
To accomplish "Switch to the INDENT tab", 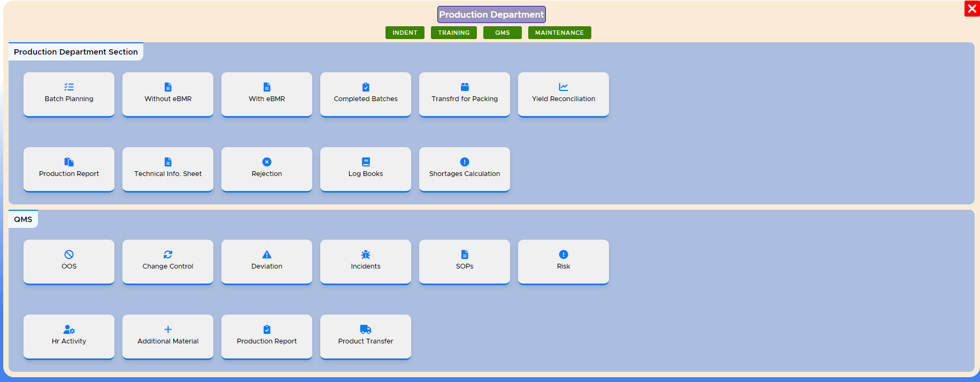I will (x=405, y=33).
